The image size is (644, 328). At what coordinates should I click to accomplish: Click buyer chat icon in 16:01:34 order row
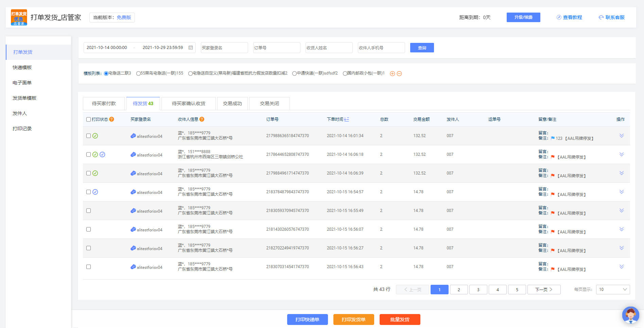pos(133,136)
